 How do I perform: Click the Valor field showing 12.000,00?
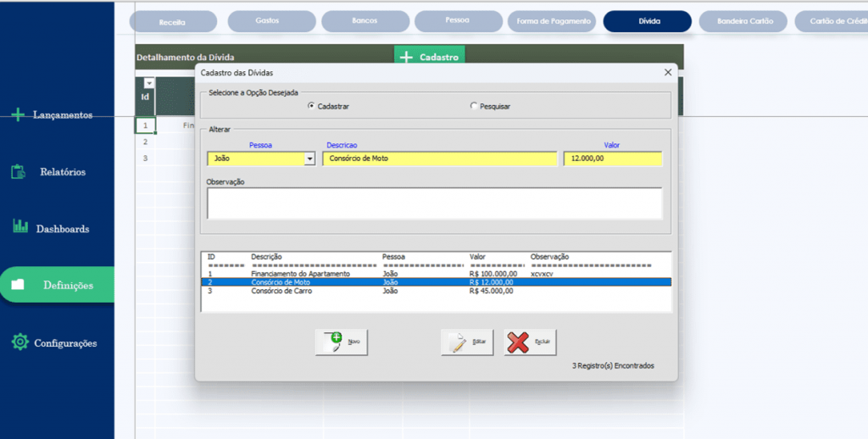click(613, 158)
